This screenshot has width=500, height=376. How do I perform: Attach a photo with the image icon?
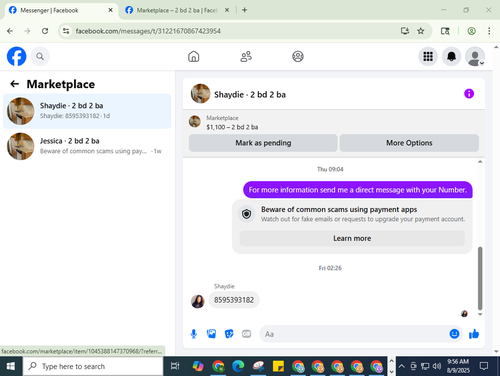tap(211, 334)
